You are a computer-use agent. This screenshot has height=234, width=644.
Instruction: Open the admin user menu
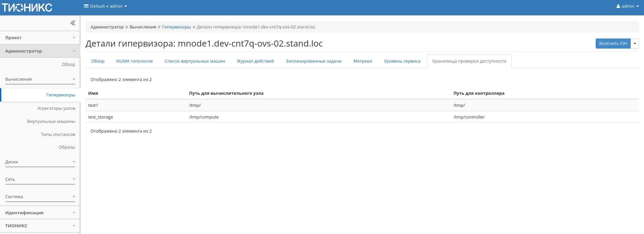click(627, 6)
